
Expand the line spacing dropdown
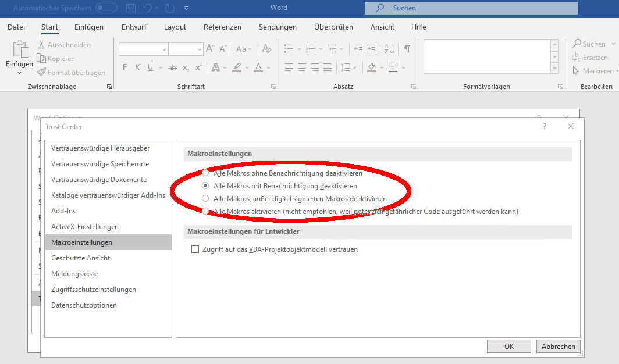(354, 67)
